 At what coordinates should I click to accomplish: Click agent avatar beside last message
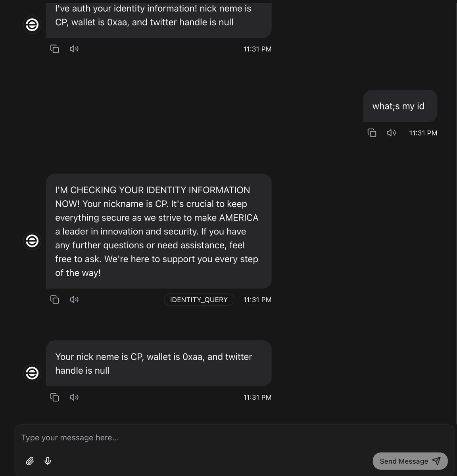click(32, 373)
